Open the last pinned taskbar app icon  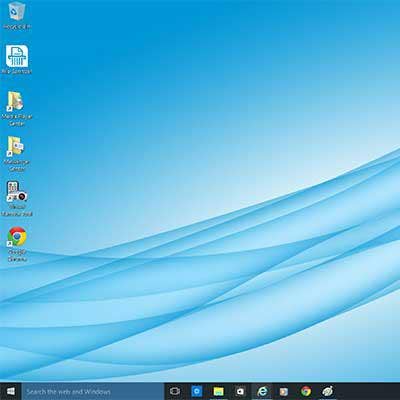(x=327, y=391)
